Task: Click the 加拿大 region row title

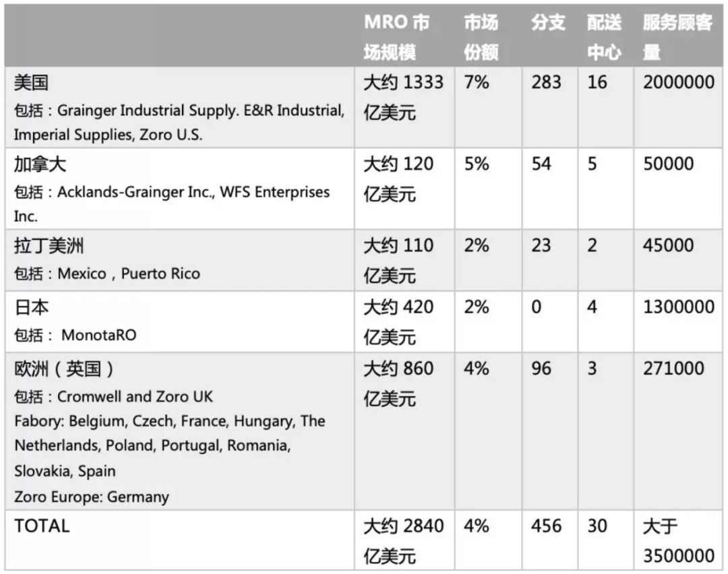Action: click(x=40, y=164)
